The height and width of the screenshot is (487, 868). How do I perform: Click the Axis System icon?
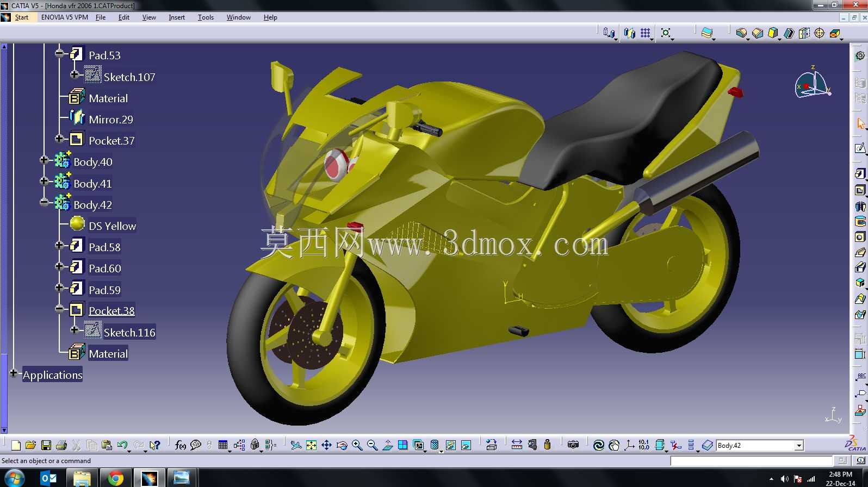tap(629, 445)
